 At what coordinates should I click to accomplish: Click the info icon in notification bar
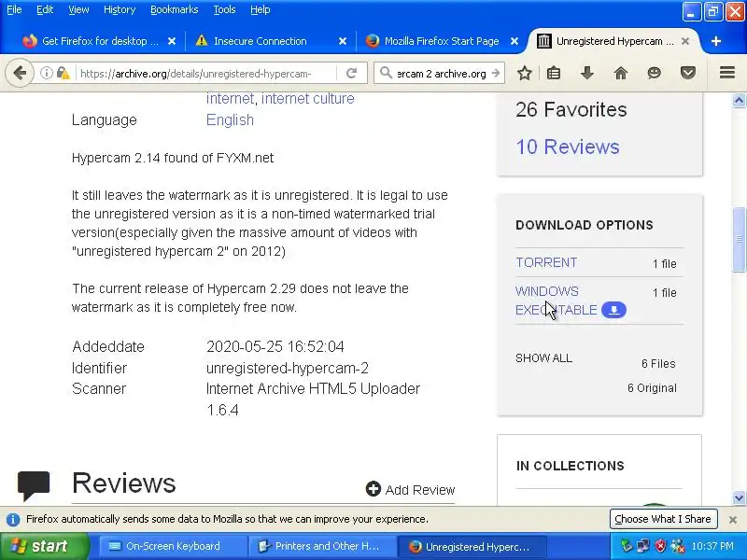coord(13,520)
